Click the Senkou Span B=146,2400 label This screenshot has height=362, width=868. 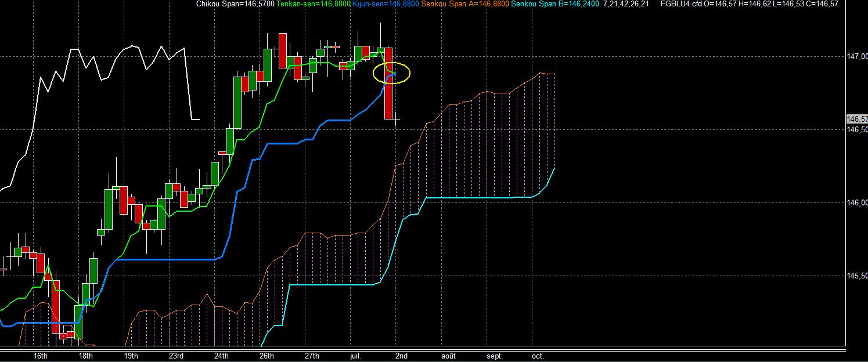click(x=555, y=4)
